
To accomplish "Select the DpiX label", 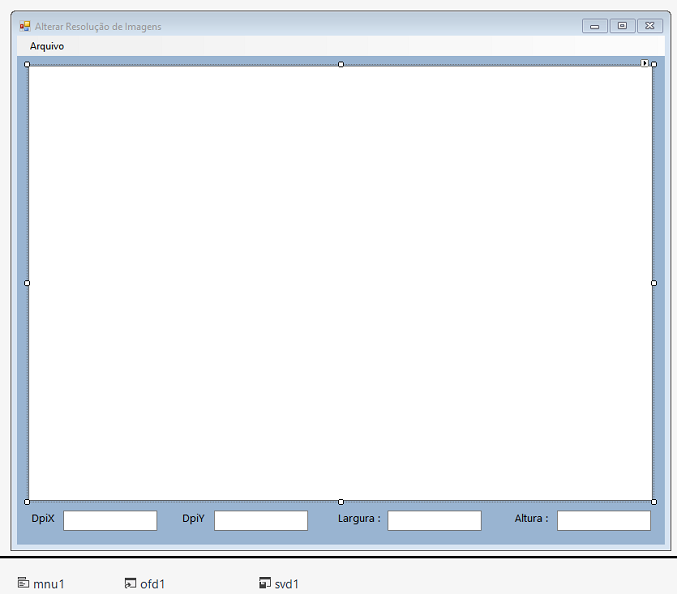I will coord(43,518).
